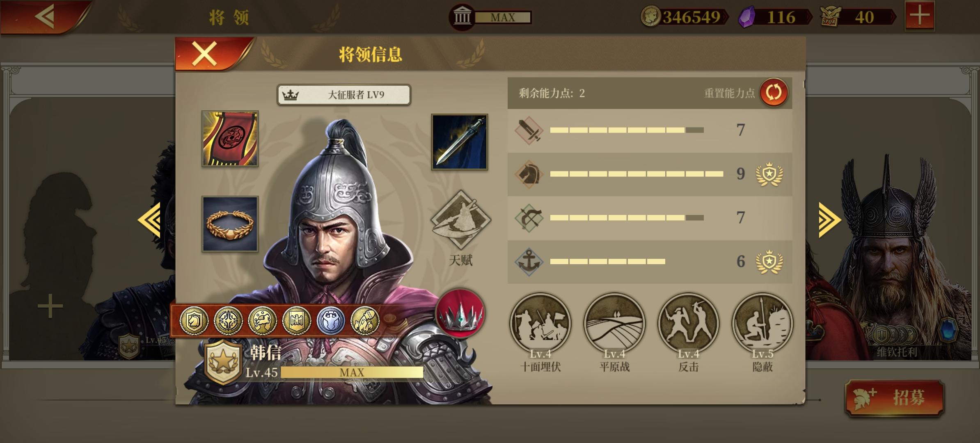
Task: Open the golden laurel wreath item slot
Action: (230, 224)
